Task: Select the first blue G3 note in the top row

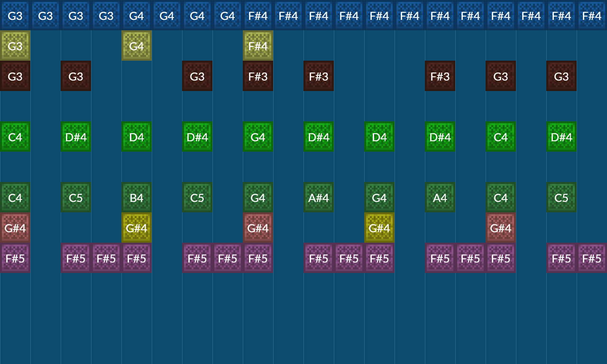Action: pos(15,16)
